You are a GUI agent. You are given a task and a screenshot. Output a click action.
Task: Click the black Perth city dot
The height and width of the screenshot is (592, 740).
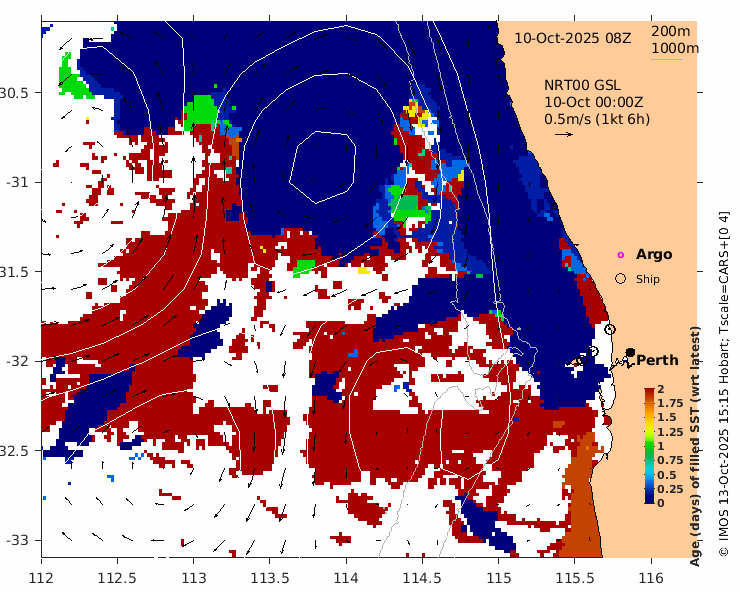630,352
